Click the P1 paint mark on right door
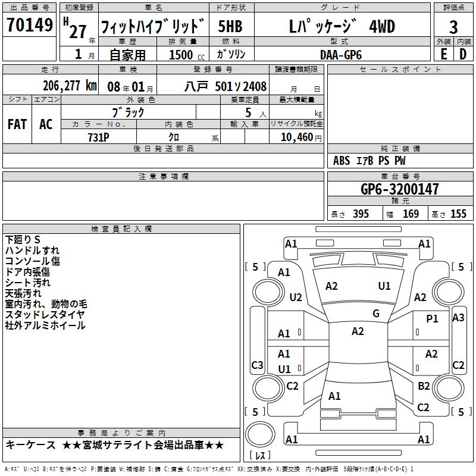 pos(432,318)
